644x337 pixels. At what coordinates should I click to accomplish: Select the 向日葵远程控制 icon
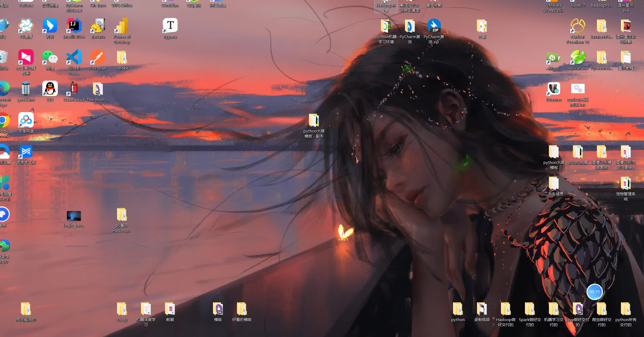(26, 57)
